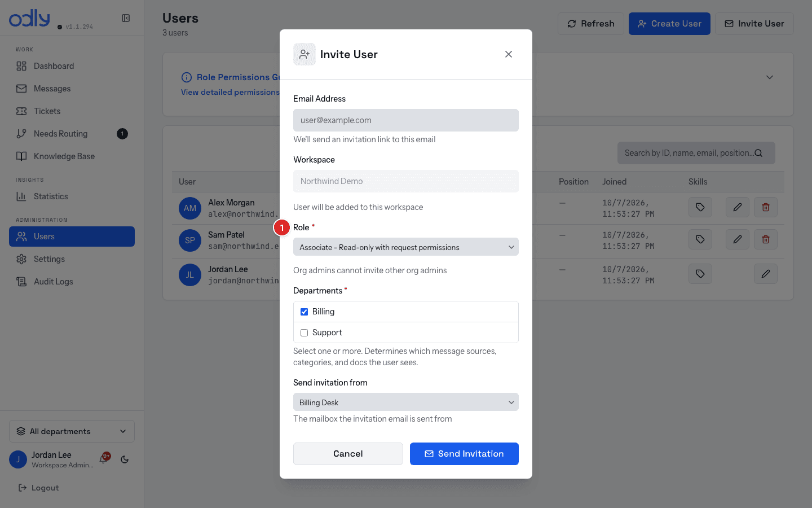Image resolution: width=812 pixels, height=508 pixels.
Task: Open Dashboard in sidebar
Action: pyautogui.click(x=72, y=66)
